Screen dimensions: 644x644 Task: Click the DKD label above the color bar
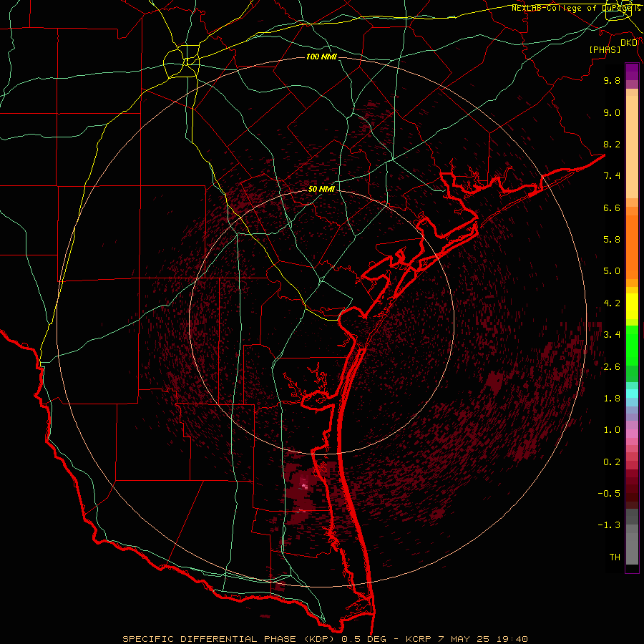[x=629, y=43]
